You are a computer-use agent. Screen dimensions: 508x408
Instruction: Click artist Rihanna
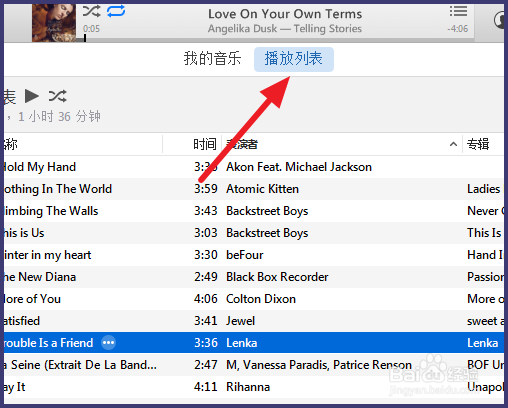coord(248,387)
